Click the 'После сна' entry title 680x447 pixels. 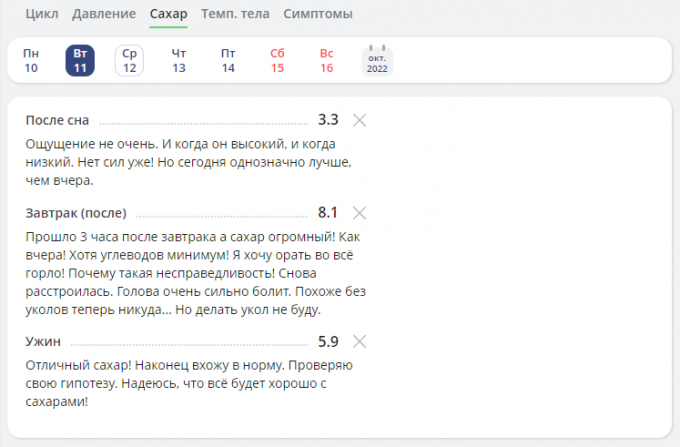(x=57, y=120)
